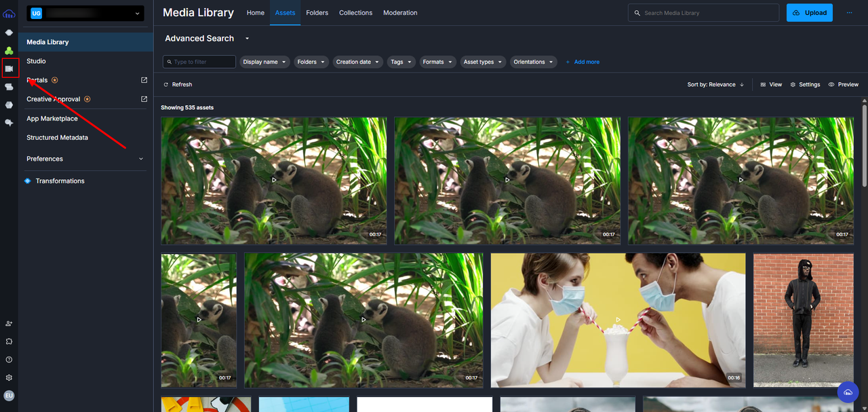Click the help question mark icon
Screen dimensions: 868x412
pyautogui.click(x=9, y=360)
